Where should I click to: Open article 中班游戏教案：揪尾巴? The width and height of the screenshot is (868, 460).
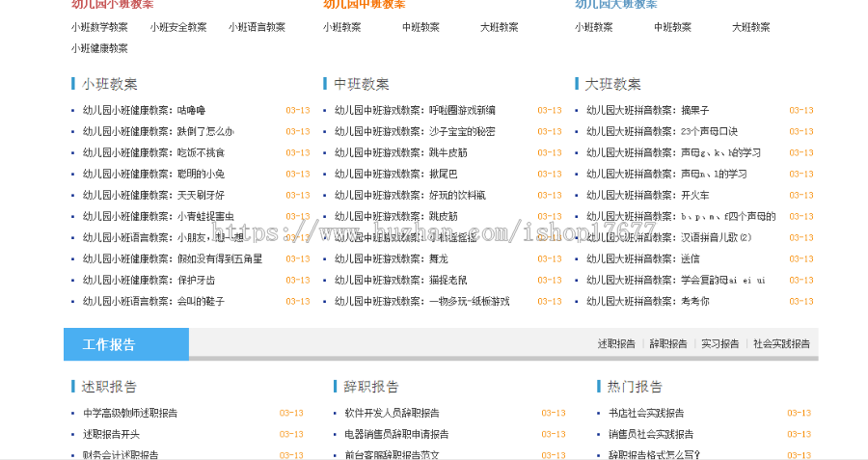click(395, 174)
